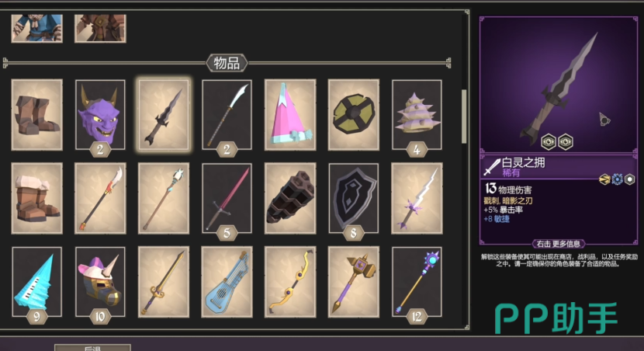Click the 右击 更多信息 label
This screenshot has width=644, height=351.
[559, 244]
